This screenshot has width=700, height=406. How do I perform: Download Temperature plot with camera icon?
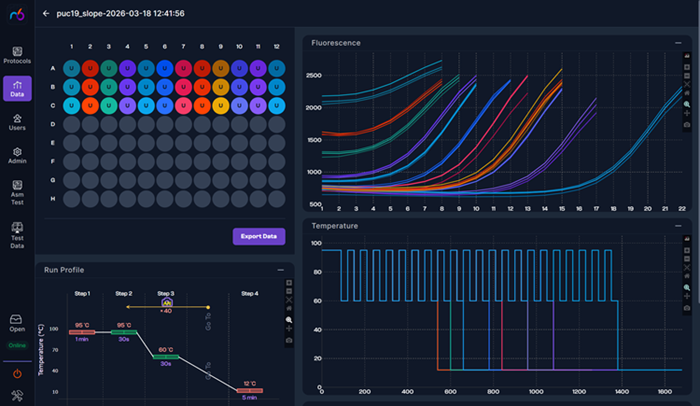(x=687, y=308)
